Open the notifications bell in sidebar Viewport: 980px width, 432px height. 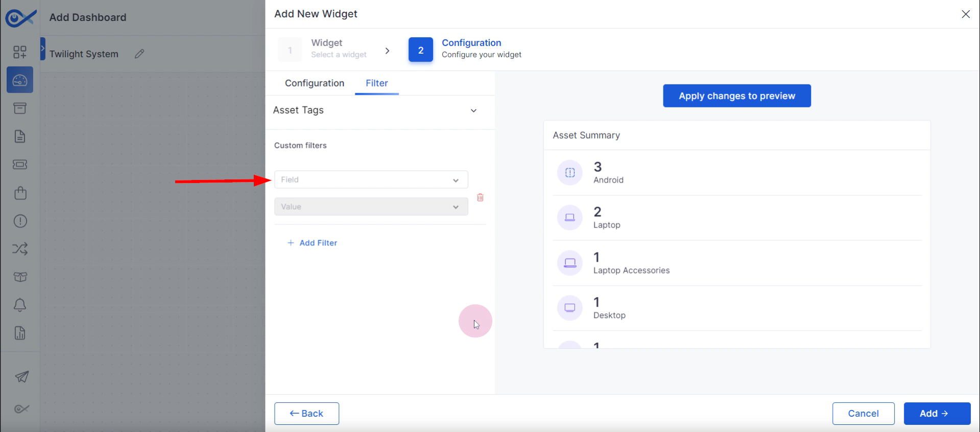pyautogui.click(x=20, y=305)
